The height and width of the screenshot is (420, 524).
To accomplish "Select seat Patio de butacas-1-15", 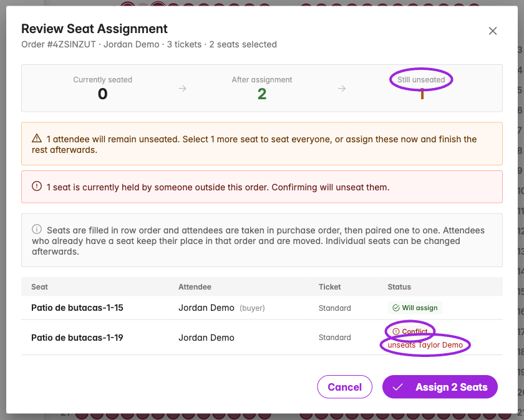I will coord(77,308).
